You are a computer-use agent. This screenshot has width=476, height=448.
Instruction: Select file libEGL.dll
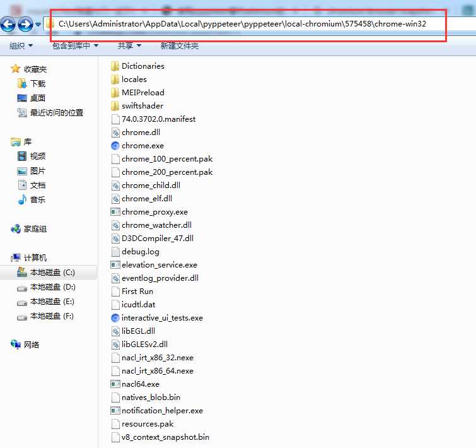[x=133, y=331]
